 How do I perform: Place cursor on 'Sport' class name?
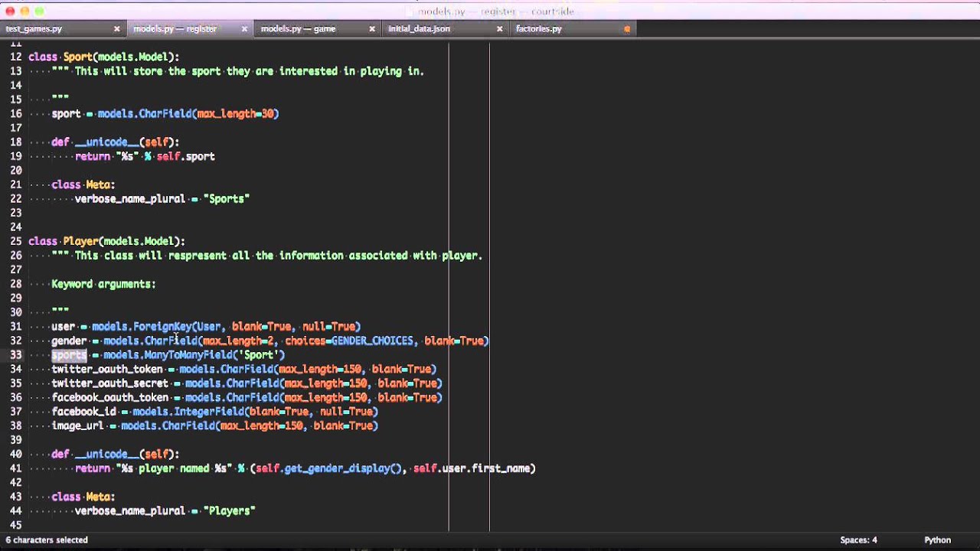click(78, 57)
